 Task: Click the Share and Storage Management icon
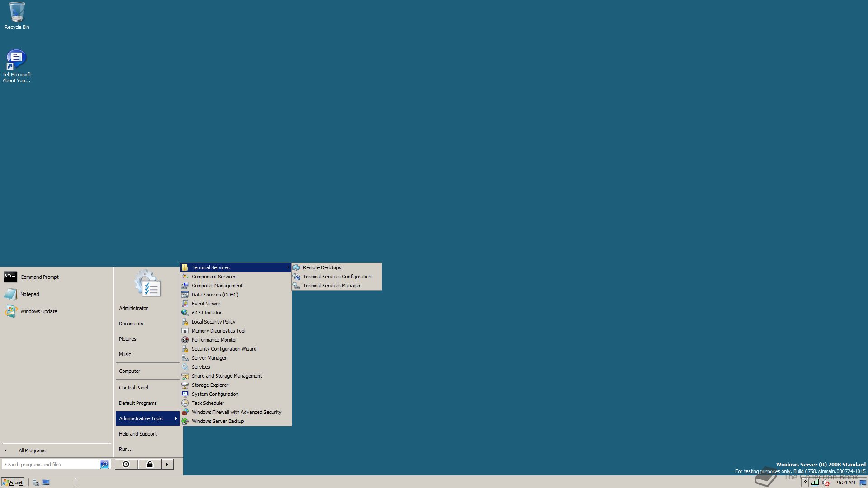coord(185,376)
